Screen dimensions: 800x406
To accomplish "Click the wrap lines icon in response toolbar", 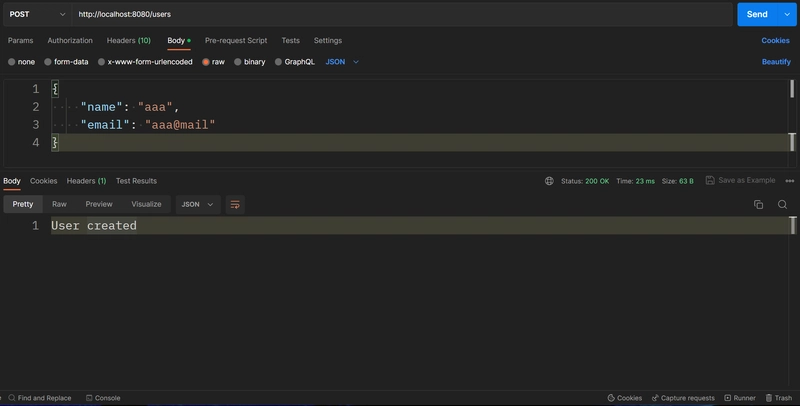I will click(235, 205).
